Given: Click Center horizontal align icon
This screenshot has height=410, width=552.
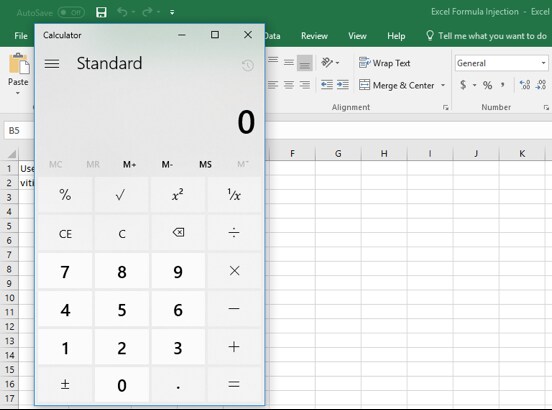Looking at the screenshot, I should tap(289, 85).
